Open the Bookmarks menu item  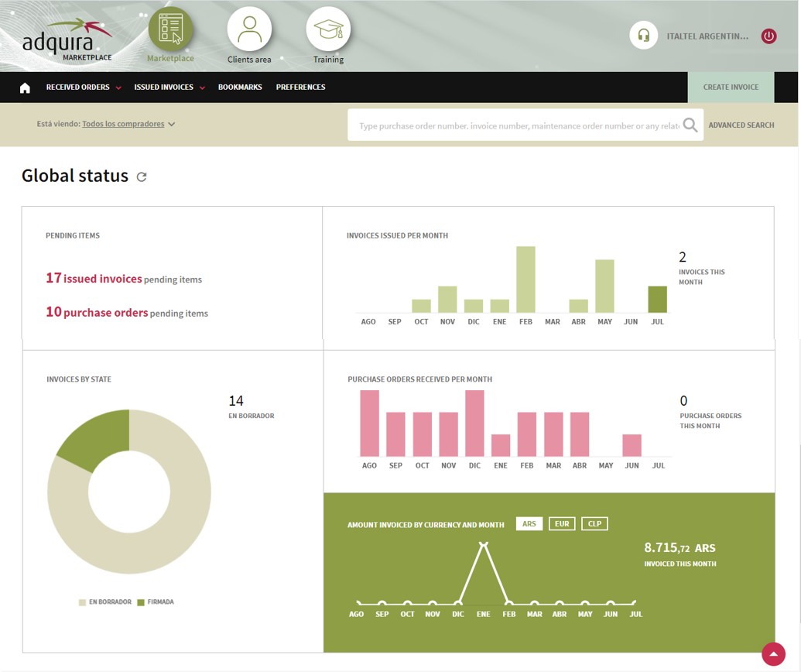240,87
